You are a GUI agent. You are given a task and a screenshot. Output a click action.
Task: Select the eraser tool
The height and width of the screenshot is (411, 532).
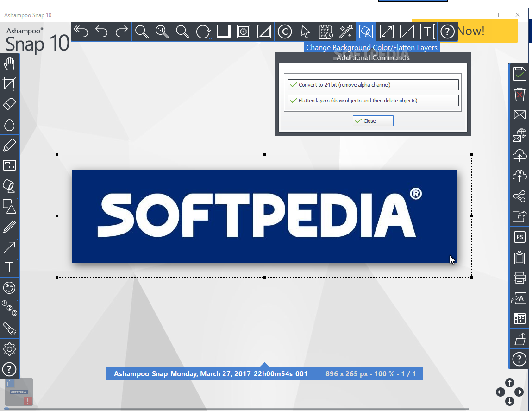(x=9, y=104)
